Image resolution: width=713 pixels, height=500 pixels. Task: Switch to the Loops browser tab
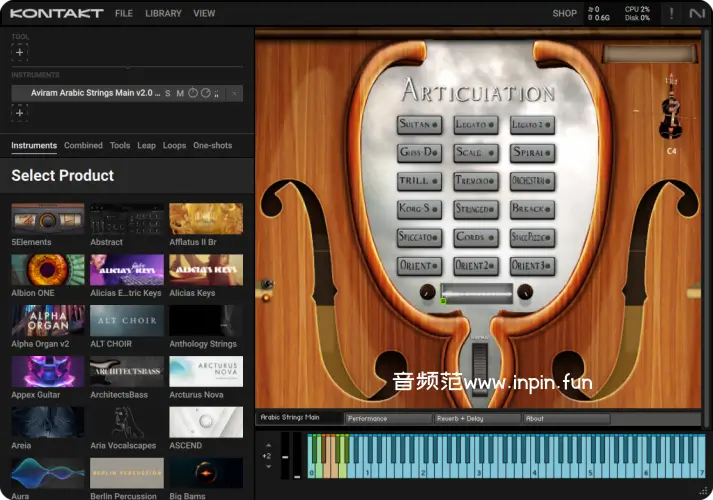(174, 146)
